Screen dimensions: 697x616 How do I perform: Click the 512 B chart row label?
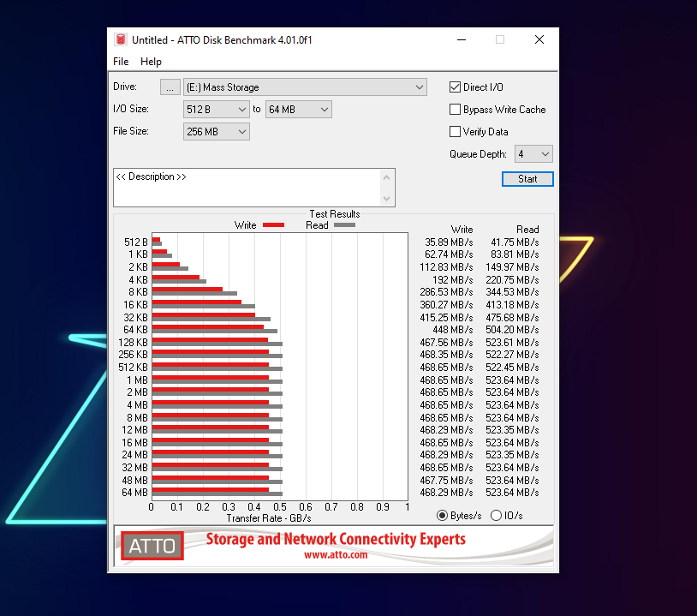click(x=135, y=242)
